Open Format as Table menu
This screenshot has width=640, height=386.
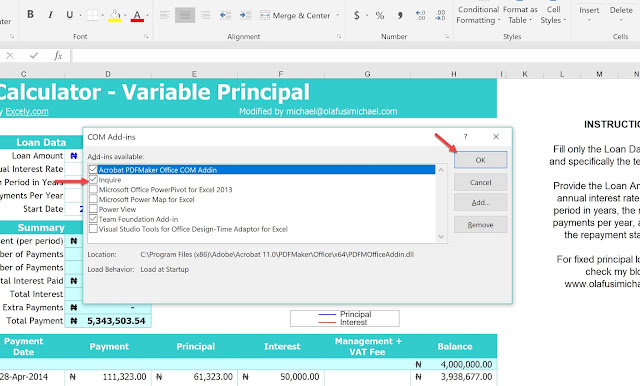[x=520, y=14]
